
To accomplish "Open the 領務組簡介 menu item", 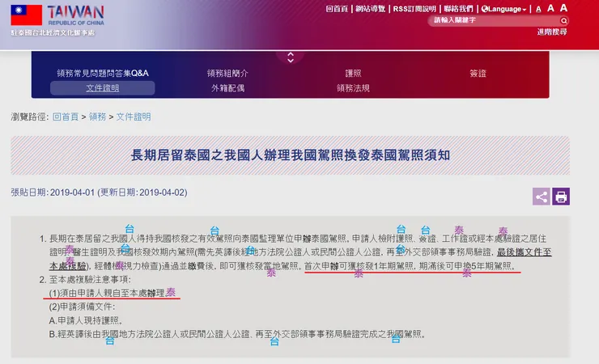I will tap(227, 74).
